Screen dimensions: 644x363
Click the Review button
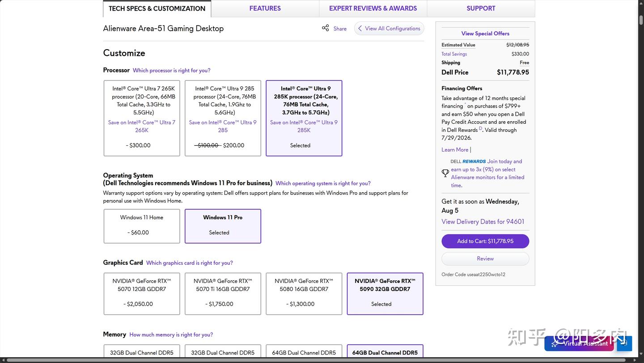pyautogui.click(x=485, y=259)
